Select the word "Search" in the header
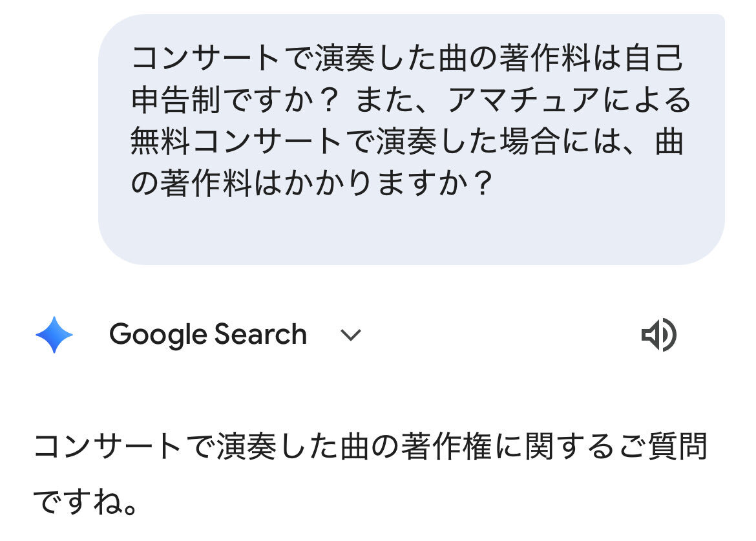The width and height of the screenshot is (756, 541). pyautogui.click(x=260, y=335)
